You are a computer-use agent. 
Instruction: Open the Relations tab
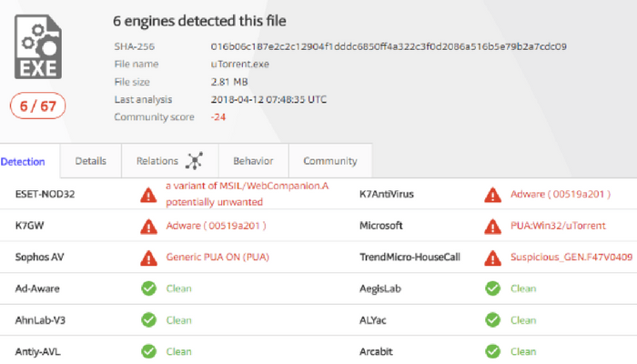click(170, 161)
